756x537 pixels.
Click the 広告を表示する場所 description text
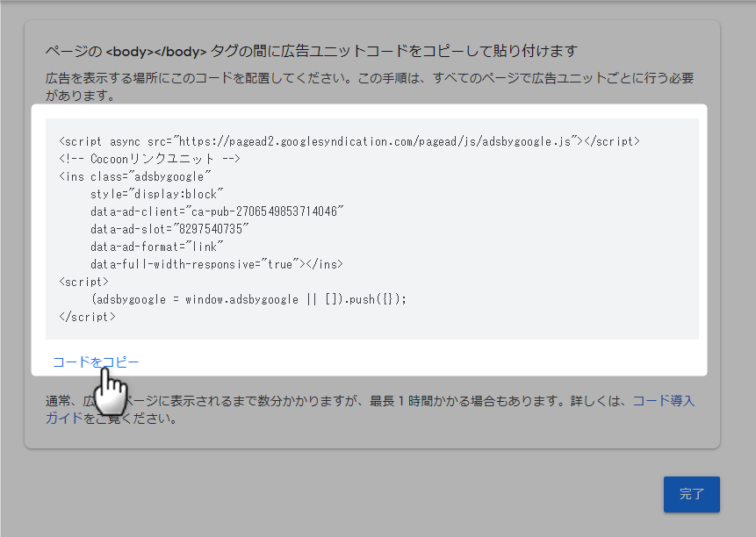coord(370,87)
